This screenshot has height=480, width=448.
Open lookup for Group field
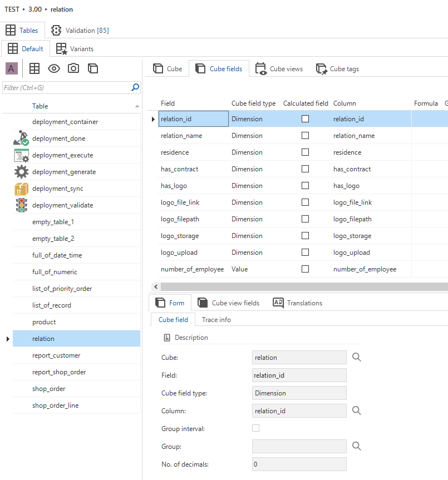tap(356, 446)
